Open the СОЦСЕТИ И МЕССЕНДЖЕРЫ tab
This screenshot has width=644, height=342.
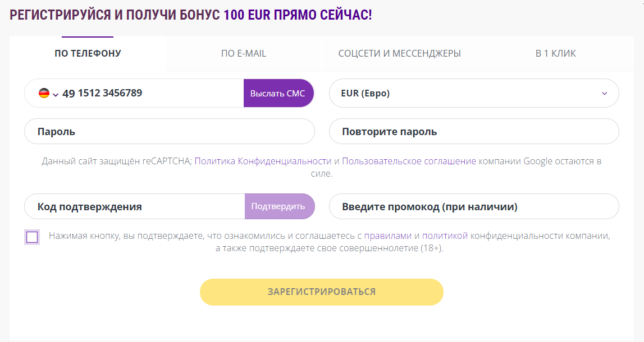tap(400, 53)
